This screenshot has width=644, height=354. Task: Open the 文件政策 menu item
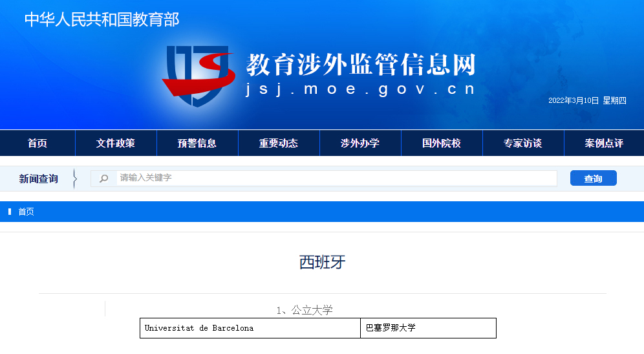[x=116, y=143]
